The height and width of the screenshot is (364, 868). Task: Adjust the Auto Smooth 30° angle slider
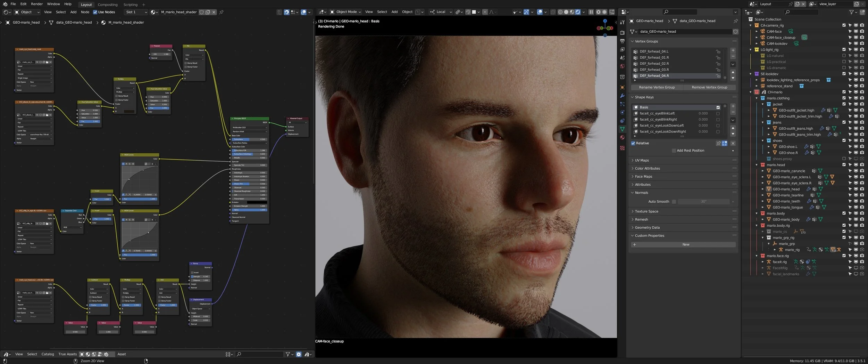tap(703, 202)
